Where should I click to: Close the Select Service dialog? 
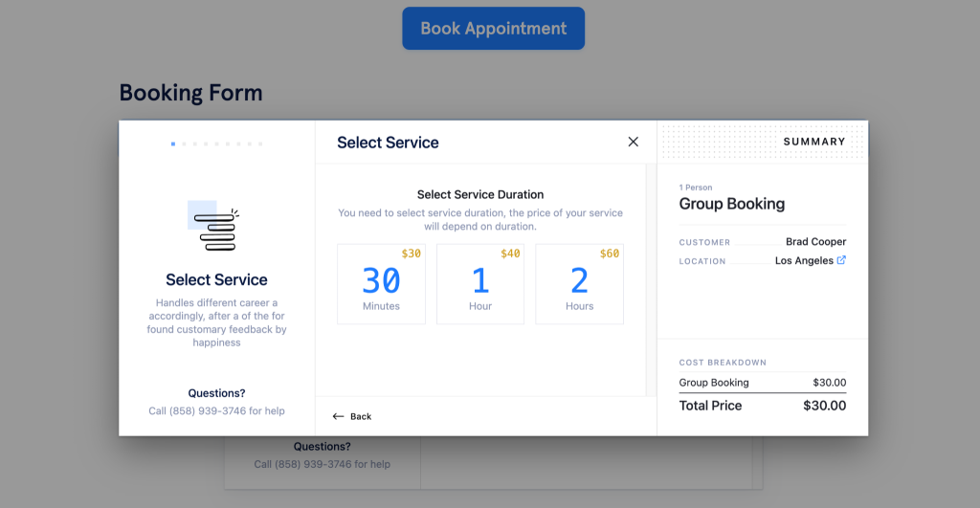(634, 142)
